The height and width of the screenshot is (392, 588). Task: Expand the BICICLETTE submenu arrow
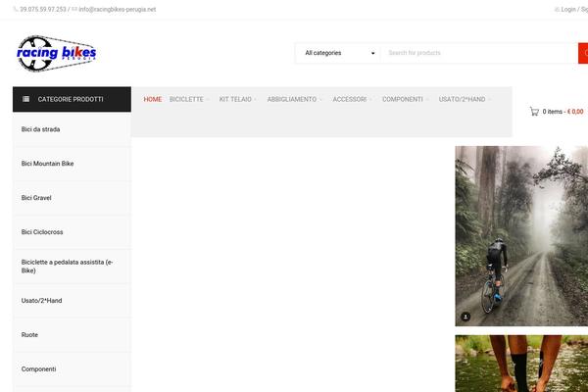coord(208,100)
